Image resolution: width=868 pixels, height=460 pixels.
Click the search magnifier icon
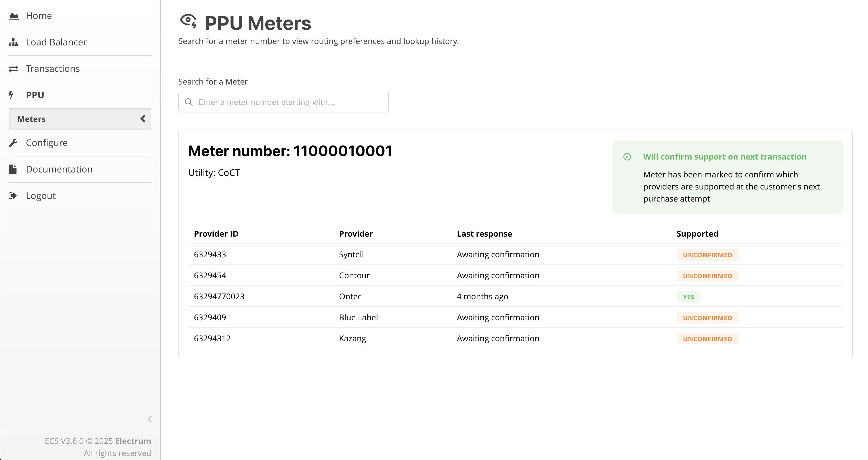click(x=189, y=102)
